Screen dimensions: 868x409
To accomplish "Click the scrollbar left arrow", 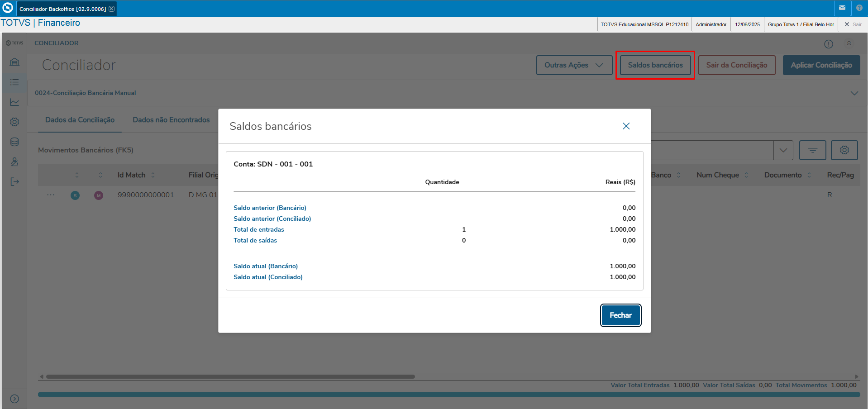I will (x=42, y=376).
